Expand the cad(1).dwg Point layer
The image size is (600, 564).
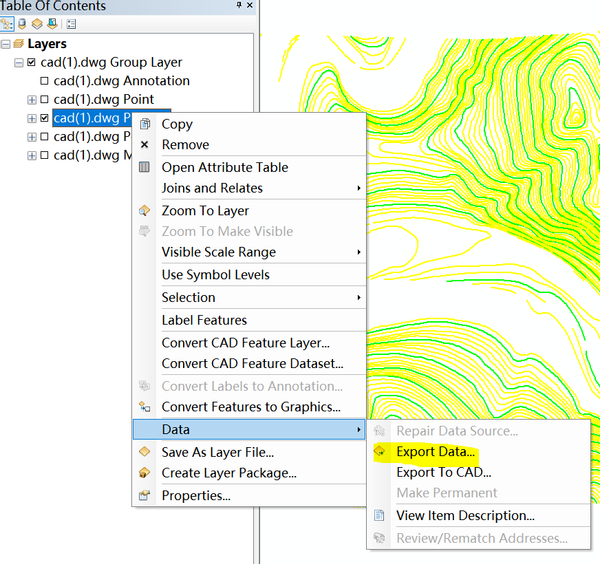click(31, 100)
